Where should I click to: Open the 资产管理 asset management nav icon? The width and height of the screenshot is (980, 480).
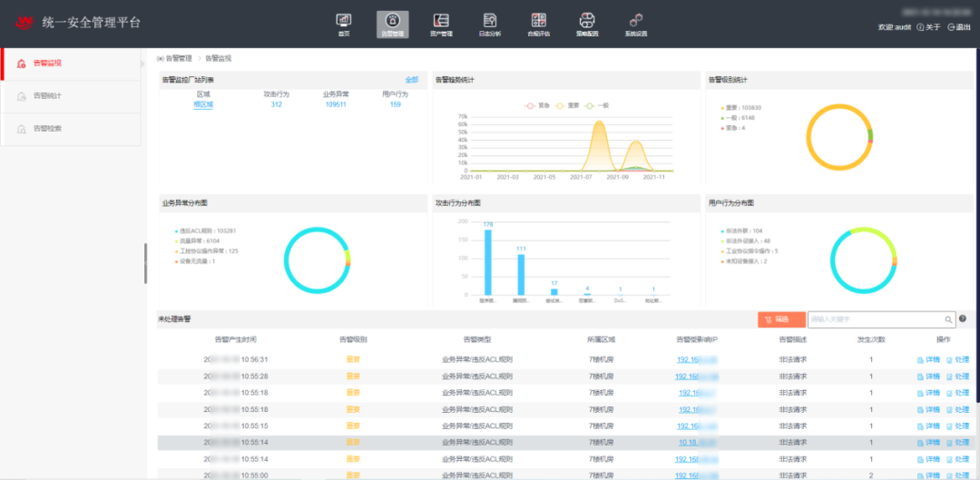point(441,20)
